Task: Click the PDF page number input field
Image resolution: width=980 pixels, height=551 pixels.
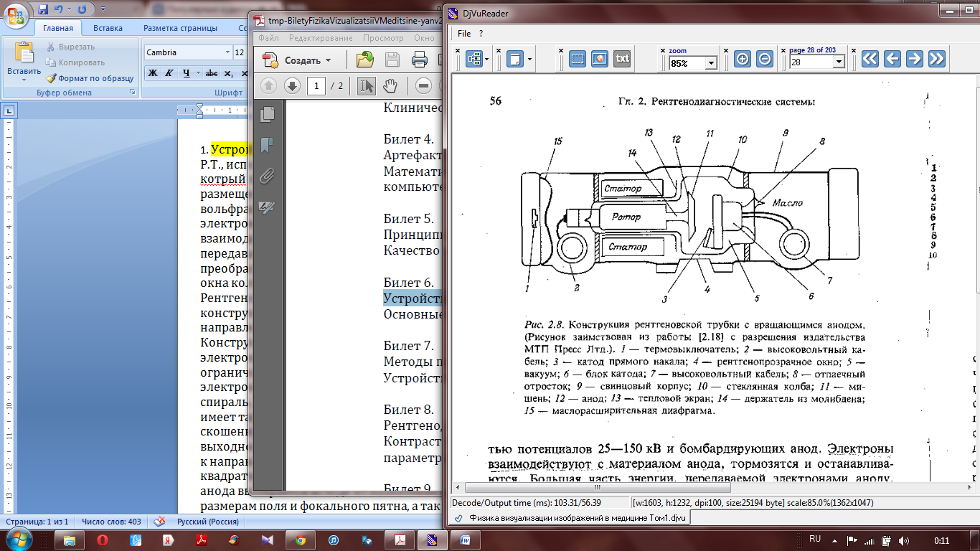Action: 316,86
